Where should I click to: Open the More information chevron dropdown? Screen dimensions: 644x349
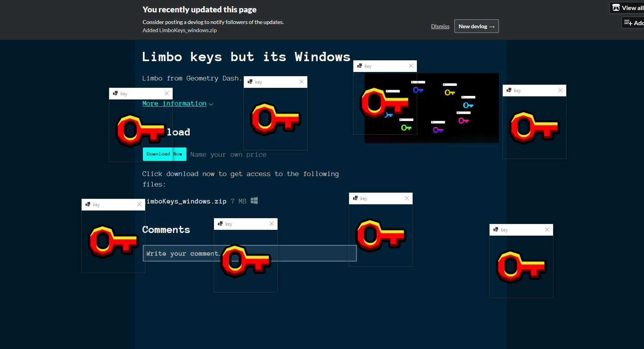[211, 104]
